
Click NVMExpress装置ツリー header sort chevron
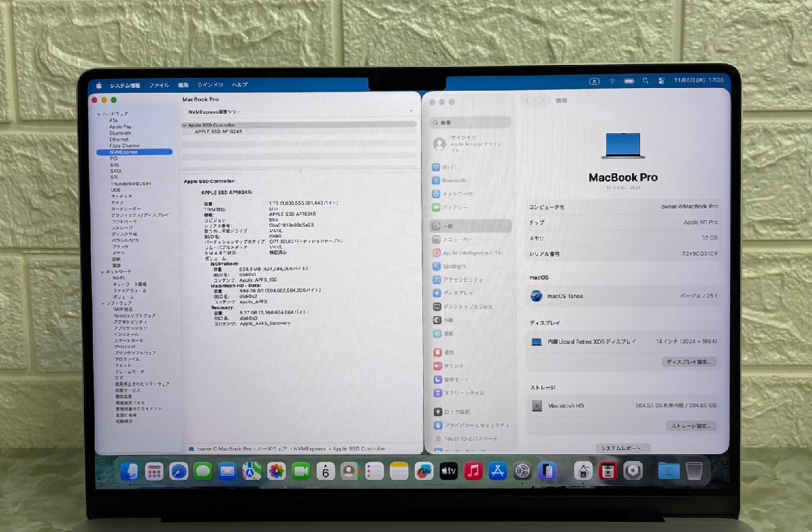[411, 111]
